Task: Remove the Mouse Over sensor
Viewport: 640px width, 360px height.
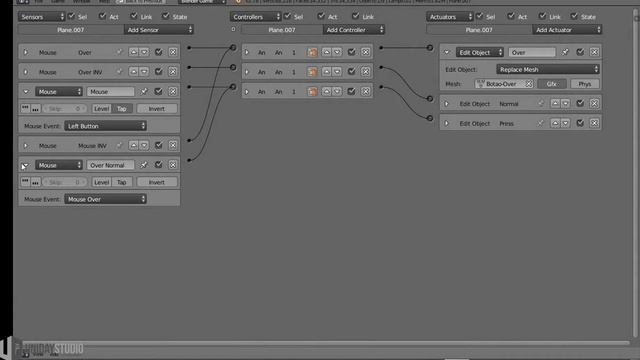Action: 173,52
